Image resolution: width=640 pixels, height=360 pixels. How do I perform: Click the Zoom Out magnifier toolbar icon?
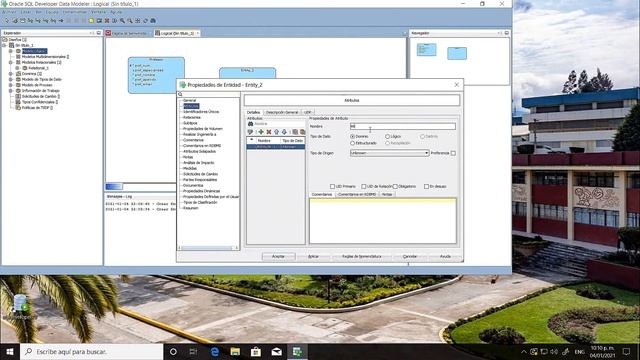130,21
